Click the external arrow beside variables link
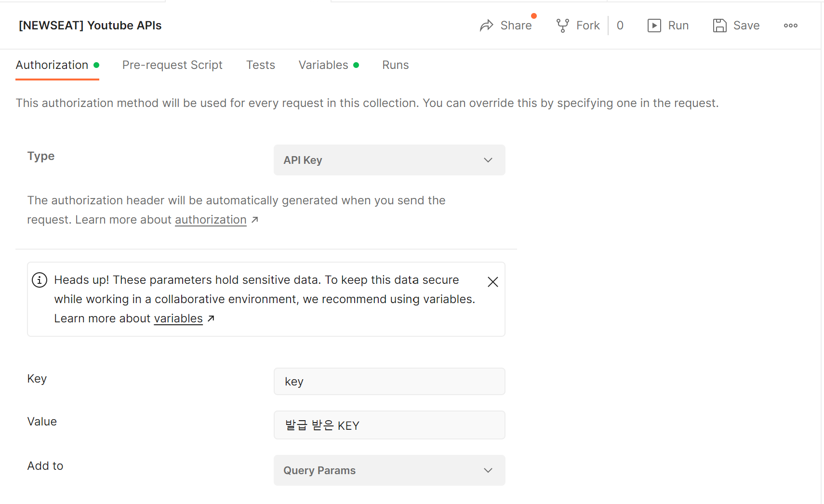Viewport: 824px width, 504px height. (x=211, y=318)
